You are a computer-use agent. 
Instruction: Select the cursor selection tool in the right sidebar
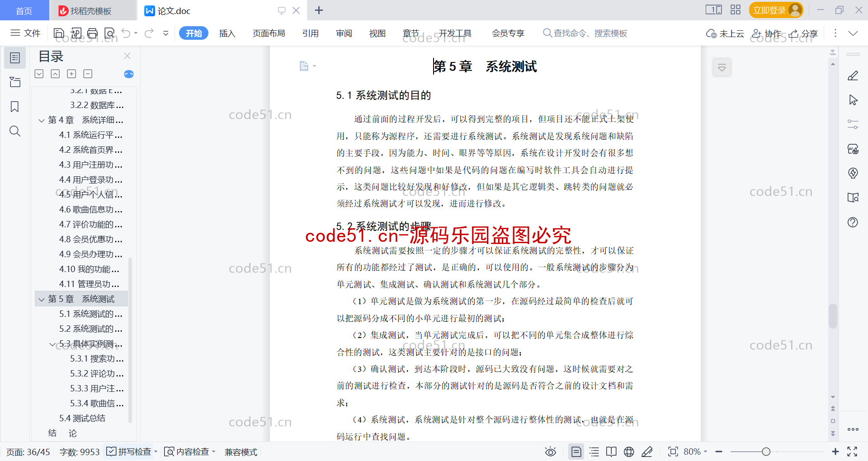(x=853, y=100)
